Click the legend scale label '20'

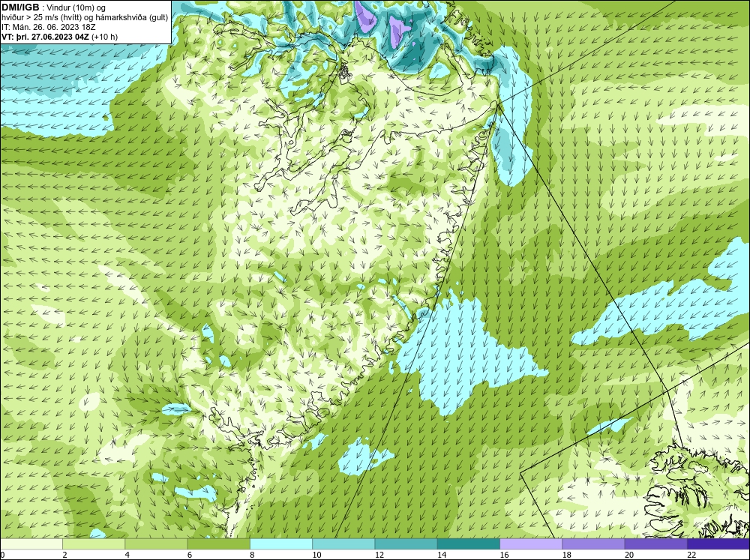point(629,555)
